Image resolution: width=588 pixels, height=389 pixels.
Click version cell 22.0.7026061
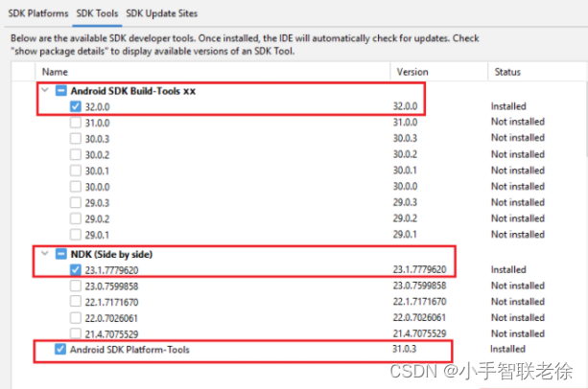click(x=419, y=317)
